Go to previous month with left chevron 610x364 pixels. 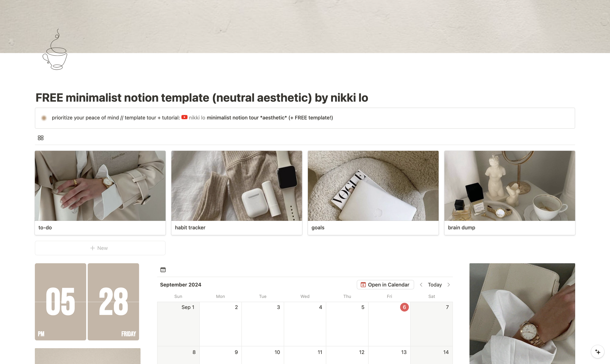pos(421,285)
